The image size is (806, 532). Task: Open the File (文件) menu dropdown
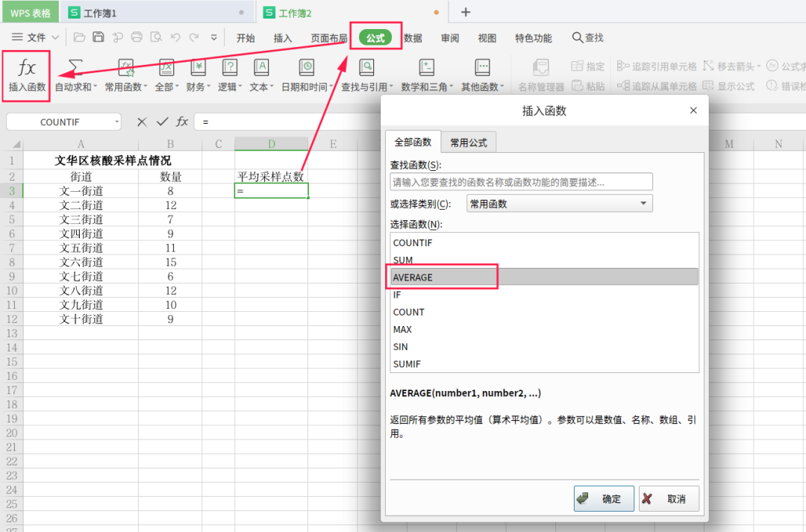click(x=35, y=37)
